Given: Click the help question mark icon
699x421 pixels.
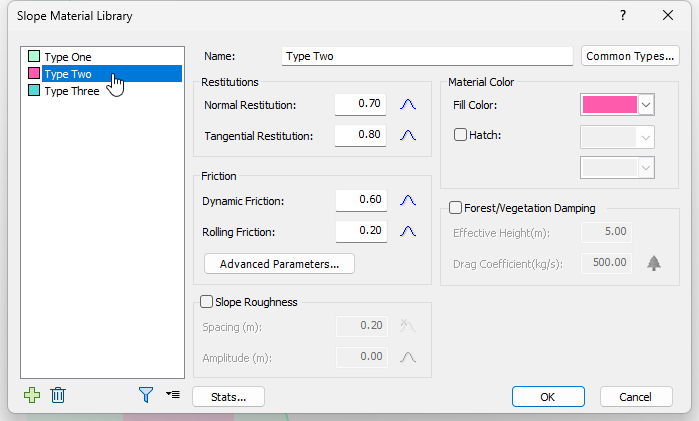Looking at the screenshot, I should [x=623, y=16].
